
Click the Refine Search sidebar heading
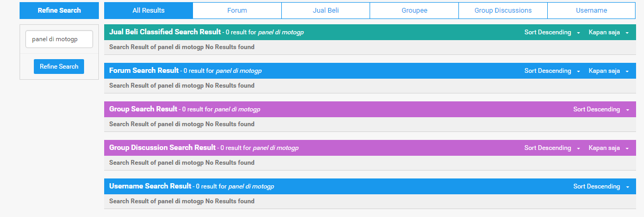click(59, 11)
